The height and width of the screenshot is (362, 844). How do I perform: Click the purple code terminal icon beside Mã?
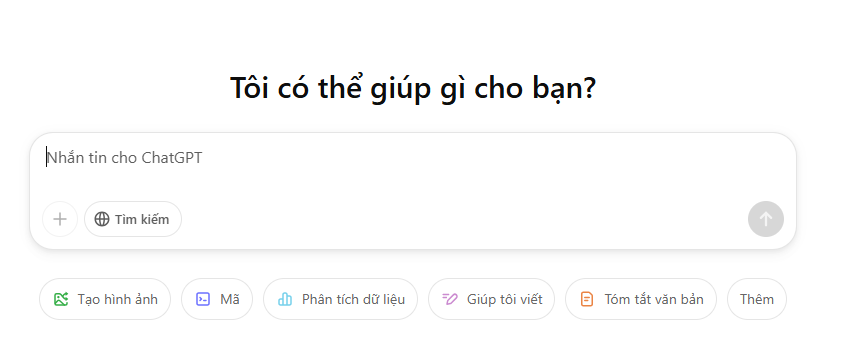[203, 299]
